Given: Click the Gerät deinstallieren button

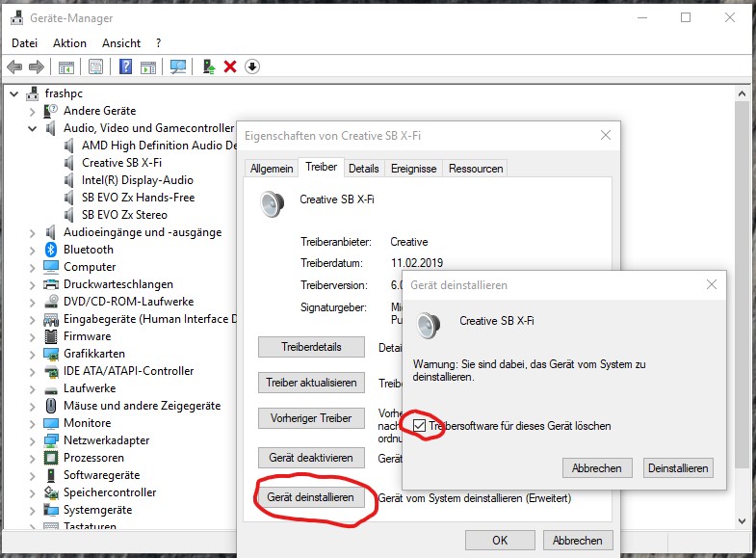Looking at the screenshot, I should tap(310, 497).
